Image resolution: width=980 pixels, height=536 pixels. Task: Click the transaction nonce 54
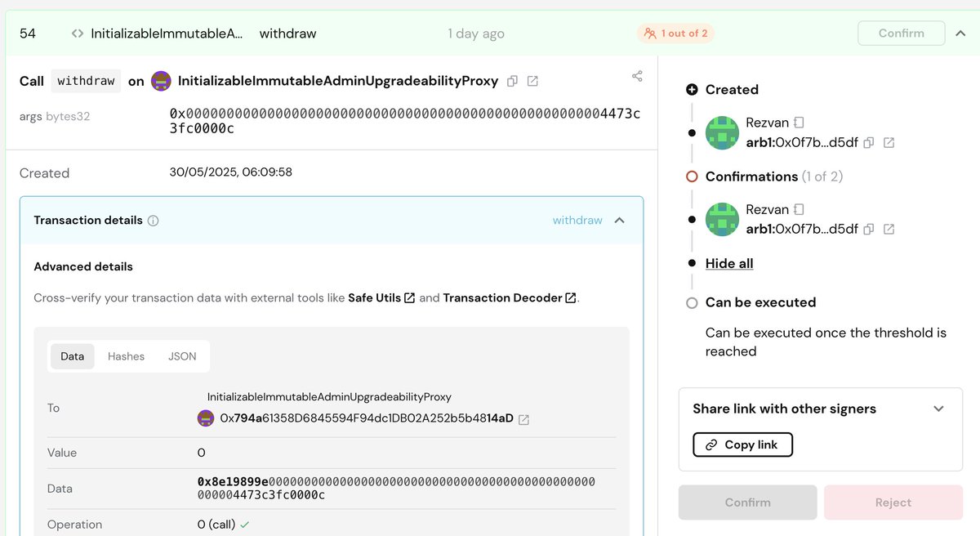[x=28, y=33]
